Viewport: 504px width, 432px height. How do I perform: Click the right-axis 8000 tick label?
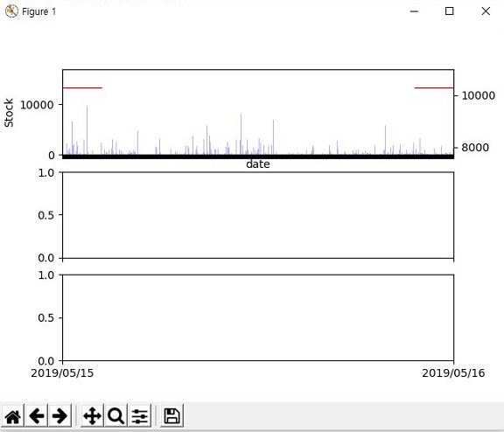(x=475, y=148)
